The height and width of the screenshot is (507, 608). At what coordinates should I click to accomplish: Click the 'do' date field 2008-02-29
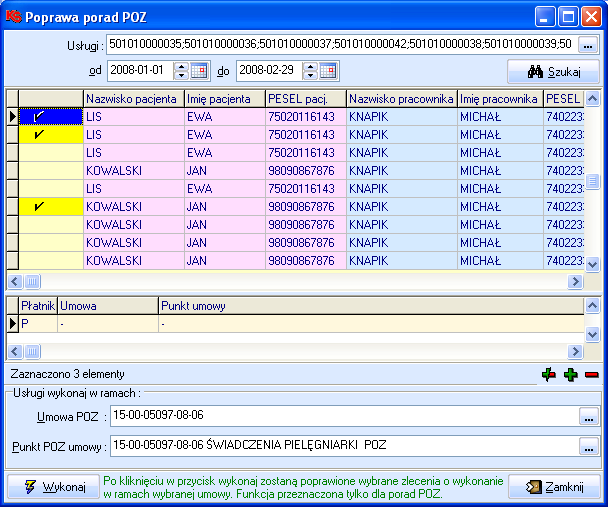(269, 71)
